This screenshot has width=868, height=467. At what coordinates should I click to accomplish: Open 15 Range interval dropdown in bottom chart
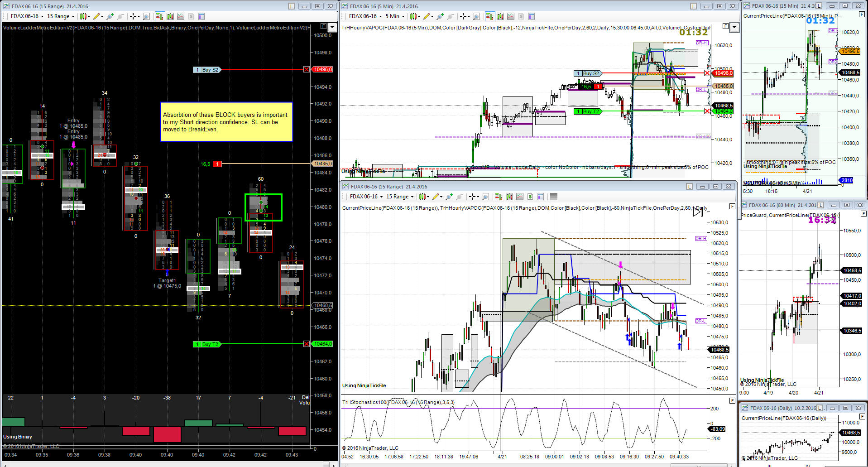[400, 197]
